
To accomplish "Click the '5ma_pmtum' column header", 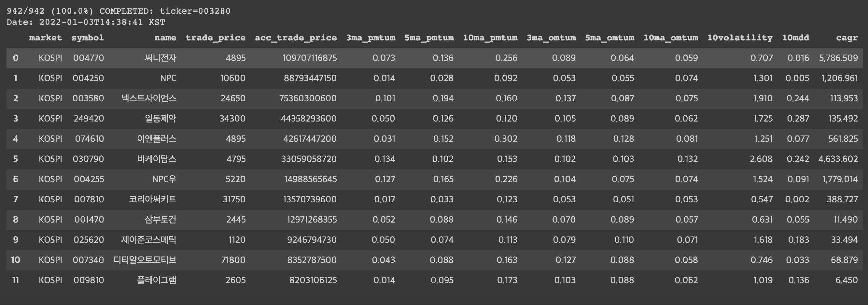I will coord(429,38).
